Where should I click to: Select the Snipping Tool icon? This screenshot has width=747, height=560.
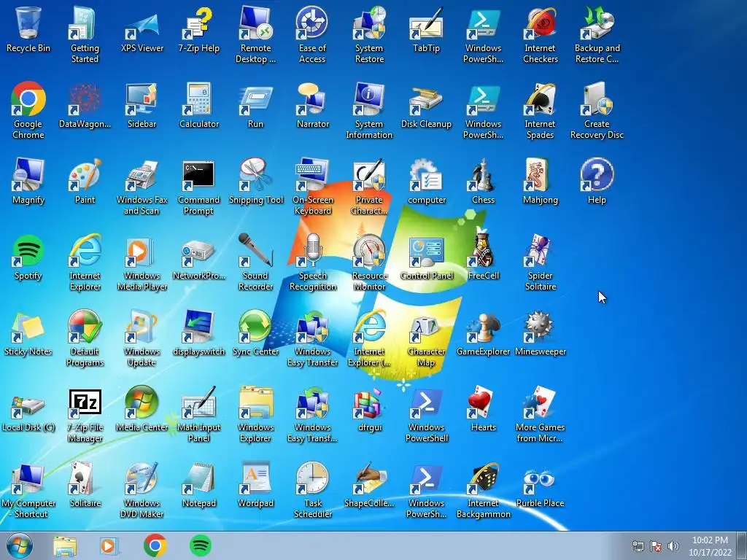pos(256,181)
